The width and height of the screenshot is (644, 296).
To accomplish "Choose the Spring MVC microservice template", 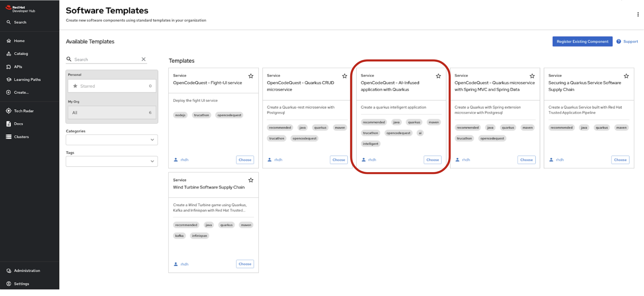I will tap(526, 160).
